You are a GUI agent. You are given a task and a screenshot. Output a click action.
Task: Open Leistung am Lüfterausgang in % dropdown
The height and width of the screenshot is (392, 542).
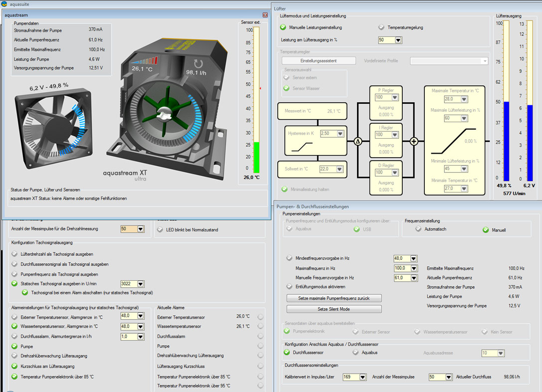(398, 40)
